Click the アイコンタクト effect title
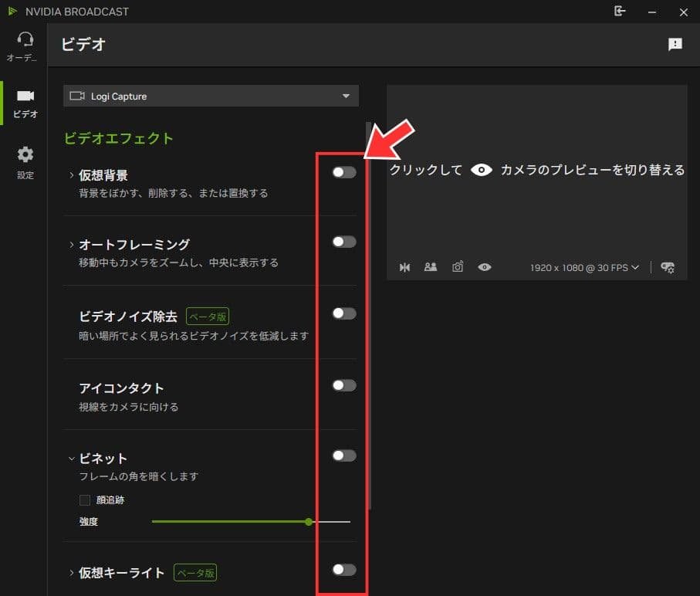The height and width of the screenshot is (596, 700). [121, 388]
